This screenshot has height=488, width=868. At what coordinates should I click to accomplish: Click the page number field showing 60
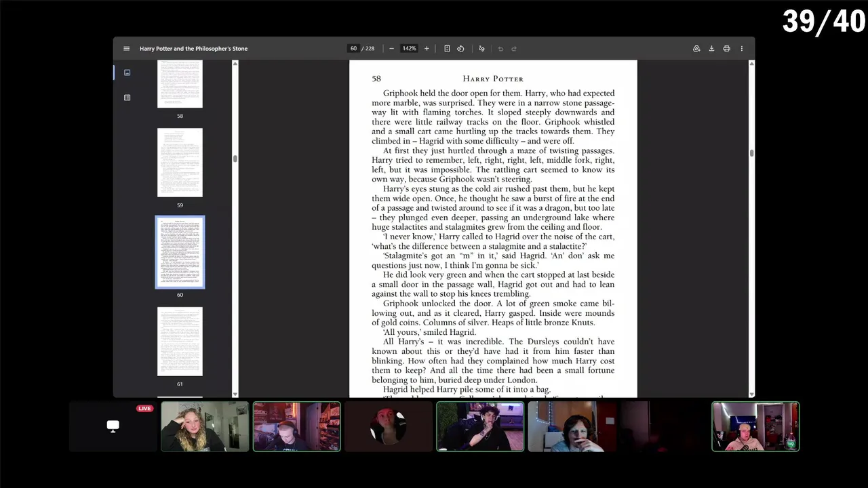[x=353, y=49]
